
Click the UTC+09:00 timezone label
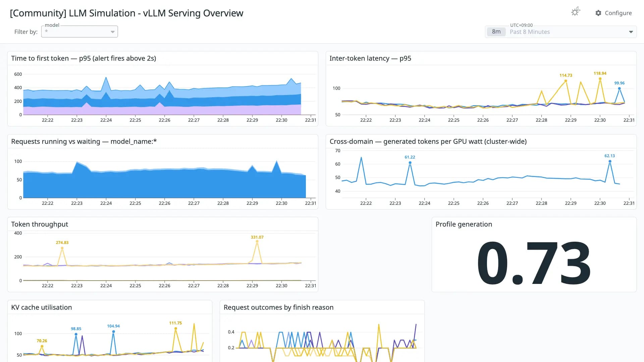coord(521,25)
